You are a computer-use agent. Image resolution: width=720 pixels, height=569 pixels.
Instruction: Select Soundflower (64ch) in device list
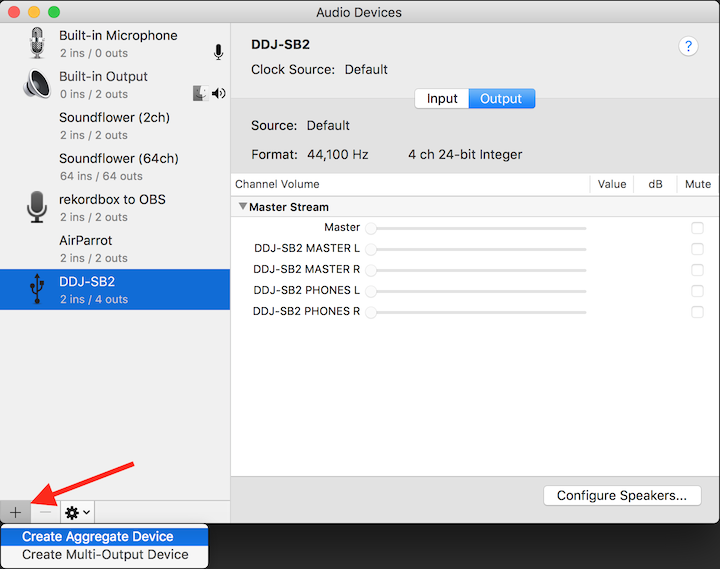point(115,167)
